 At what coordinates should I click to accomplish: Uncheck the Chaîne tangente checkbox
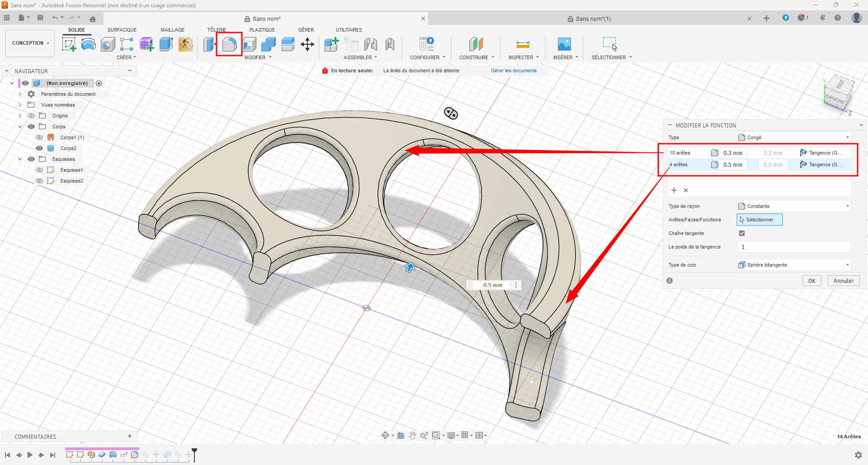point(742,233)
